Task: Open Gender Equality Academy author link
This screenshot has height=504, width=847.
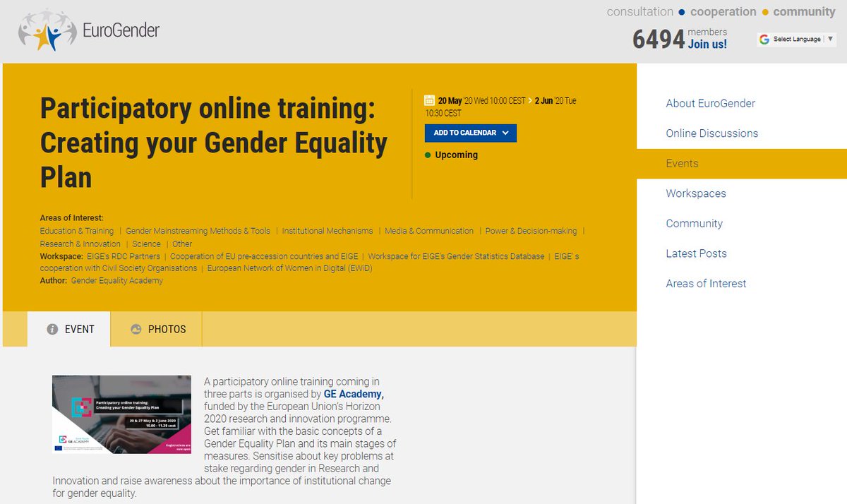Action: point(117,281)
